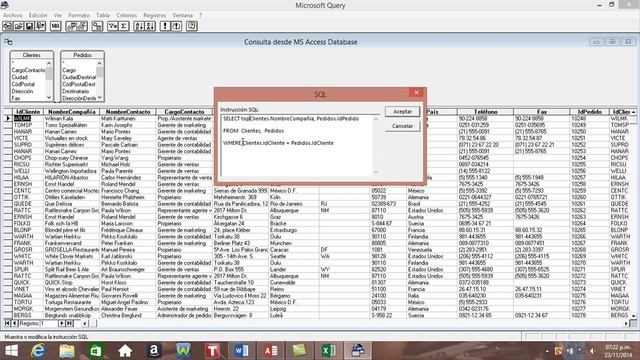Click the View SQL toolbar icon

56,26
